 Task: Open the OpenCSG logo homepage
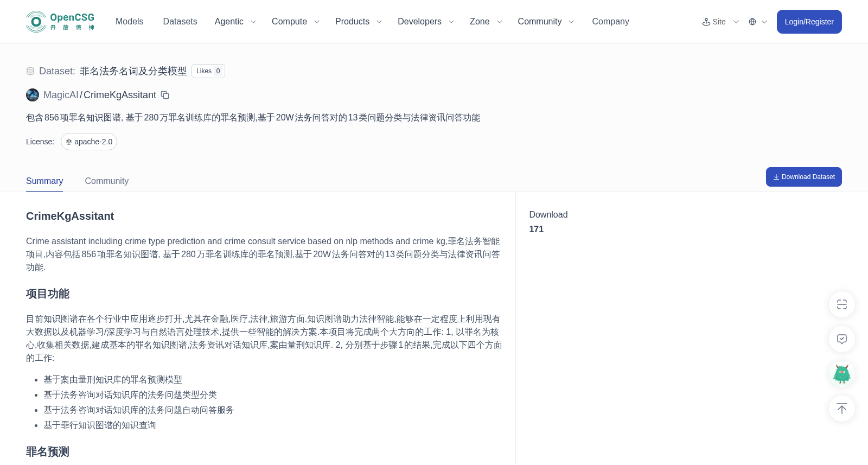pos(60,22)
